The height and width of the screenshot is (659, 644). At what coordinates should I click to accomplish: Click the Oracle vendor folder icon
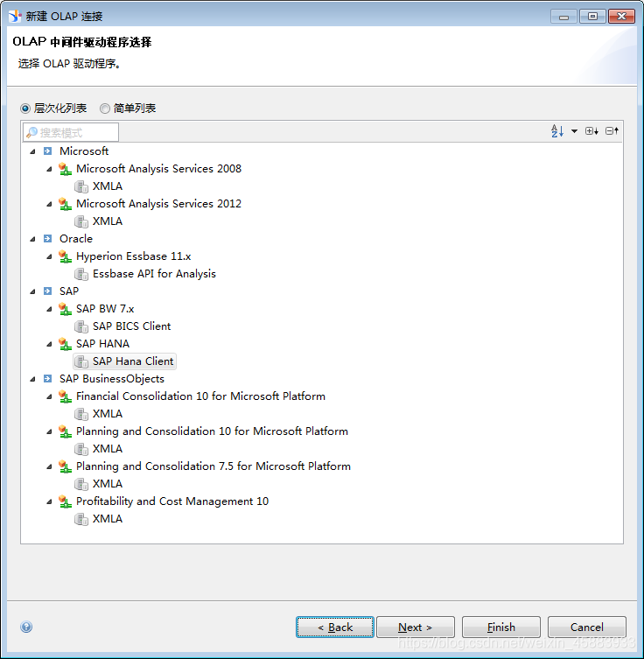click(48, 239)
